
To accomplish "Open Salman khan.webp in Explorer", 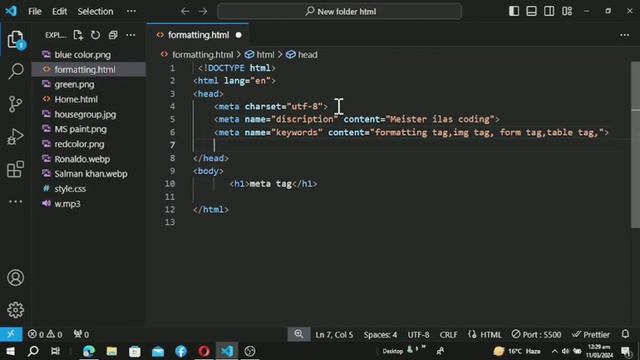I will coord(89,174).
